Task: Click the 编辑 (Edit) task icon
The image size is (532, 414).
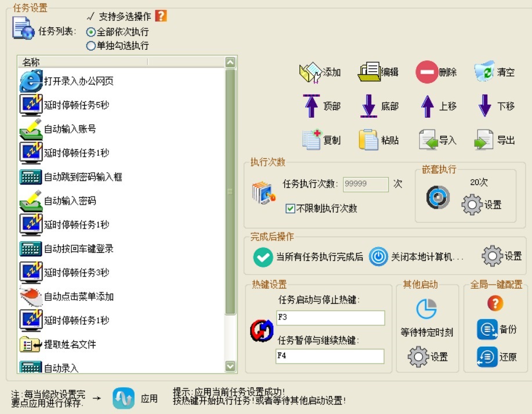Action: click(368, 72)
